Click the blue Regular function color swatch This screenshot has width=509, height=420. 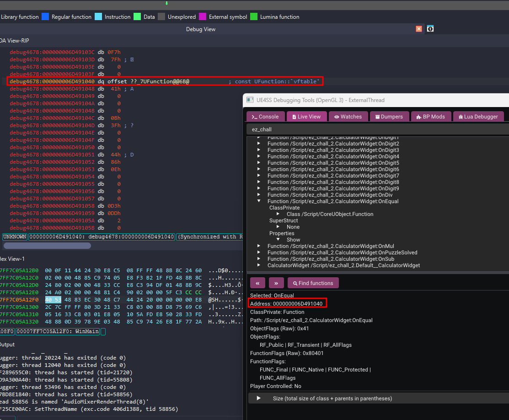(45, 17)
